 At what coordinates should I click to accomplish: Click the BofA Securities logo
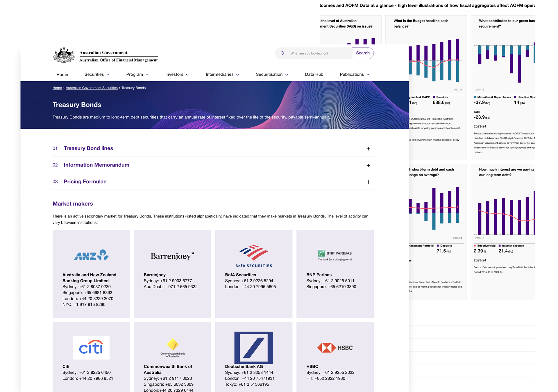(254, 256)
